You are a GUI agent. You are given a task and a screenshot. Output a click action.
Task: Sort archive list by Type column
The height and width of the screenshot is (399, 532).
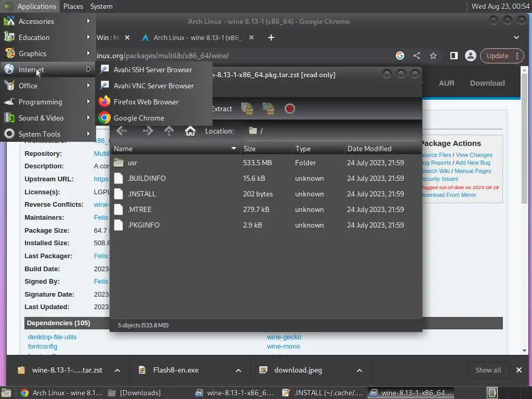tap(318, 149)
